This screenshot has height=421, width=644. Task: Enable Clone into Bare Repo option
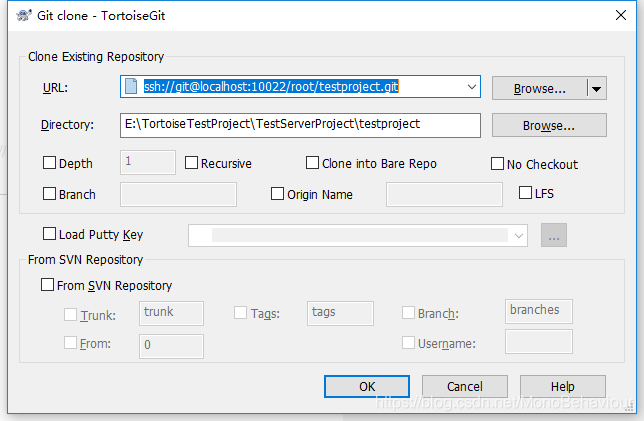[312, 163]
